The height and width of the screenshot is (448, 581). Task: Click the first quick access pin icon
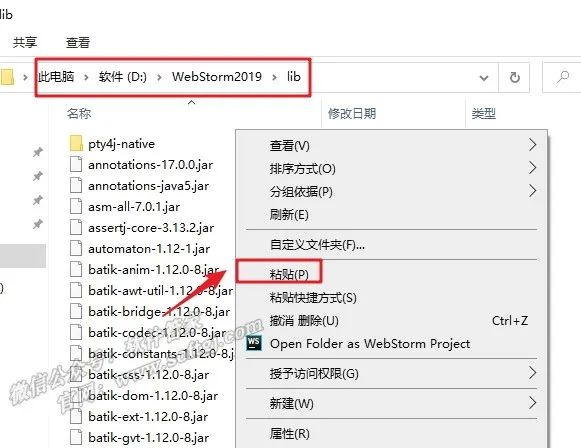37,152
